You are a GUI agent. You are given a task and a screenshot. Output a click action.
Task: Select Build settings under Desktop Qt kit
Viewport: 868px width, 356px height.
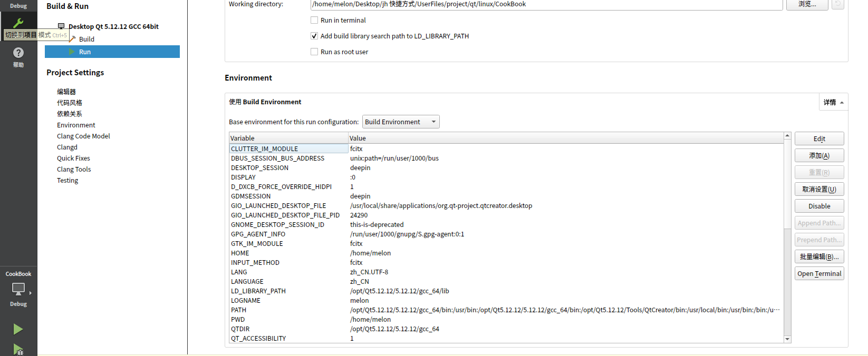tap(86, 39)
